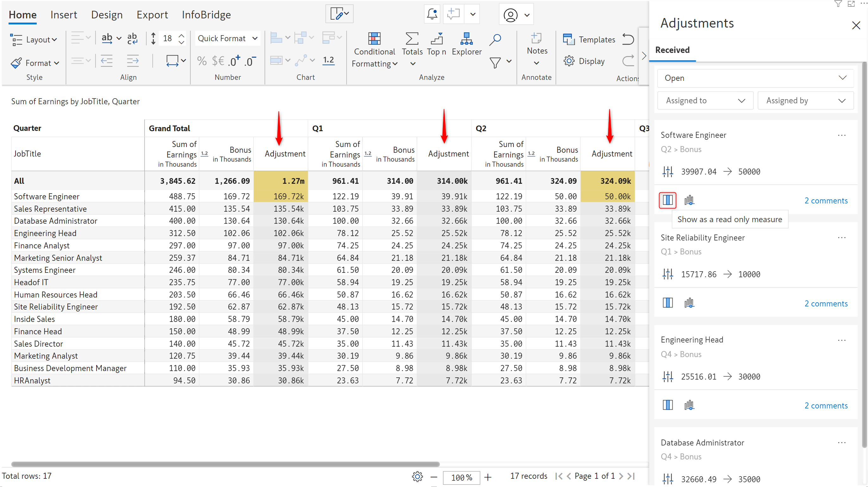Open the Explorer hierarchy tool
868x487 pixels.
point(466,44)
